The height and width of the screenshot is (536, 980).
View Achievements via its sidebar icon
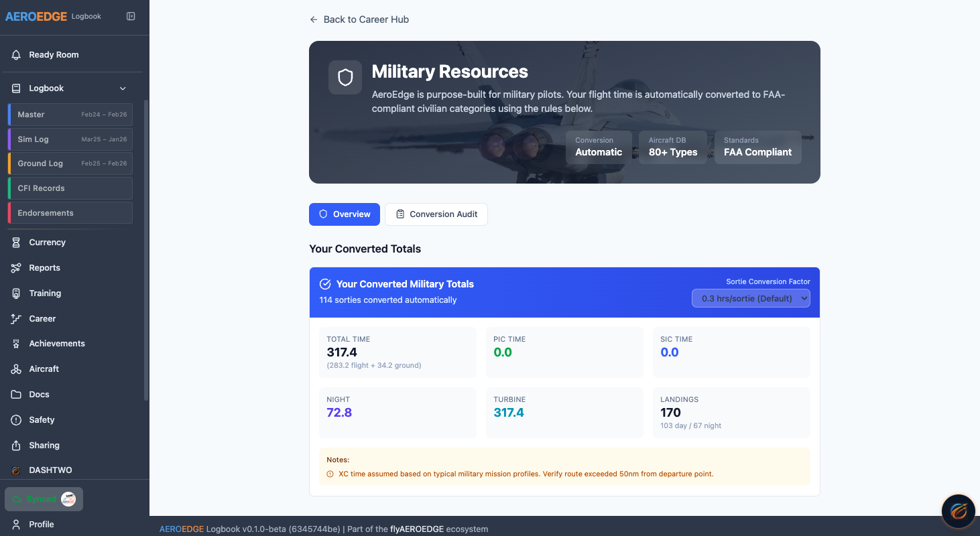pyautogui.click(x=15, y=343)
